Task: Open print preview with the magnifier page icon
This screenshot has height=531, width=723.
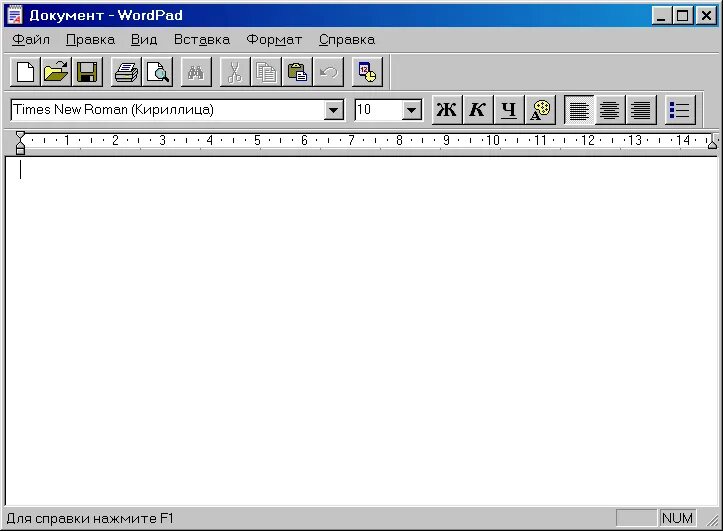Action: click(x=157, y=72)
